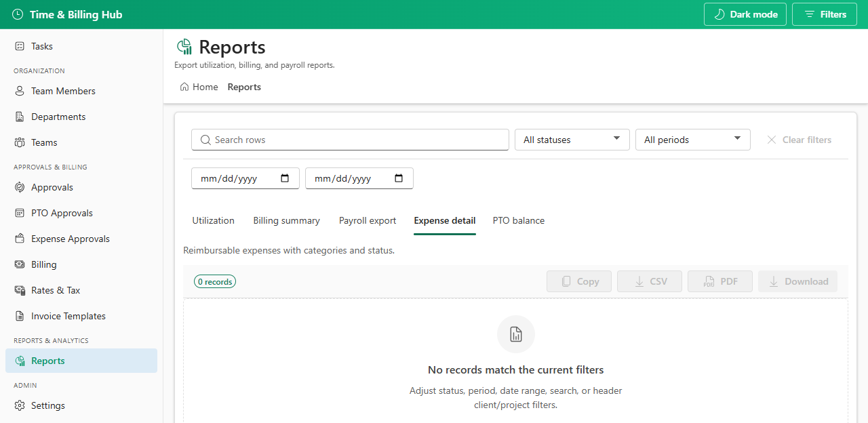Open PTO Approvals in the sidebar
This screenshot has height=423, width=868.
click(81, 213)
